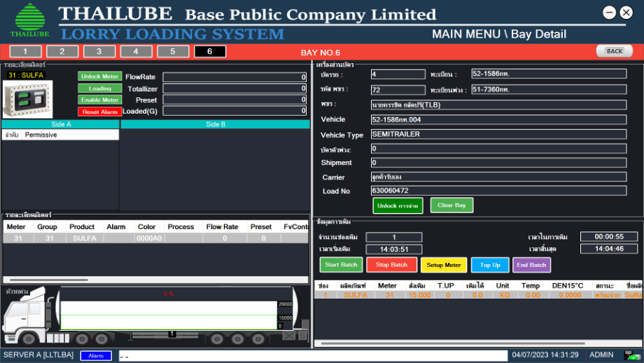Click the status message field at bottom
Screen dimensions: 644x363
[313, 355]
